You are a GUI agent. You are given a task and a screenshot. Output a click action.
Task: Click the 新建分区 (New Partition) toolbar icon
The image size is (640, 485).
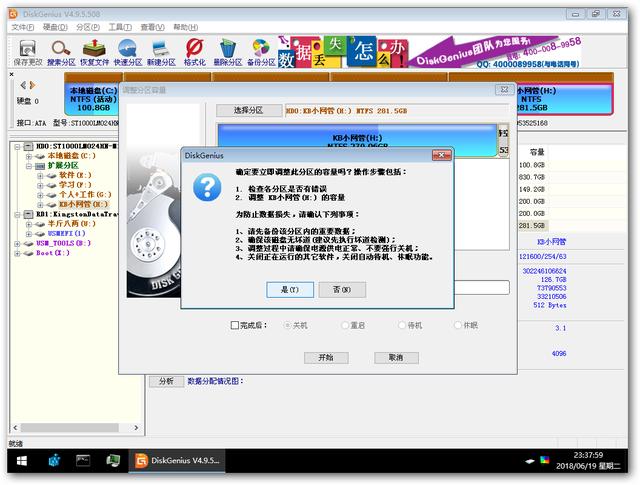161,50
